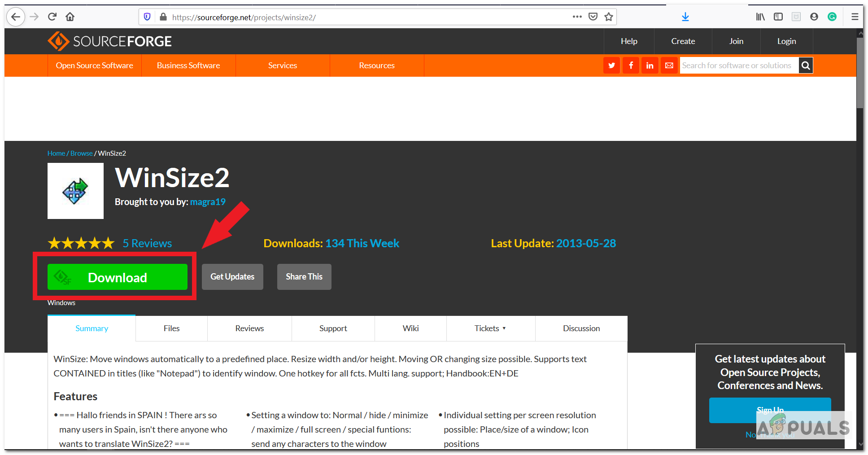The height and width of the screenshot is (455, 868).
Task: Click the Help link in the header
Action: [629, 41]
